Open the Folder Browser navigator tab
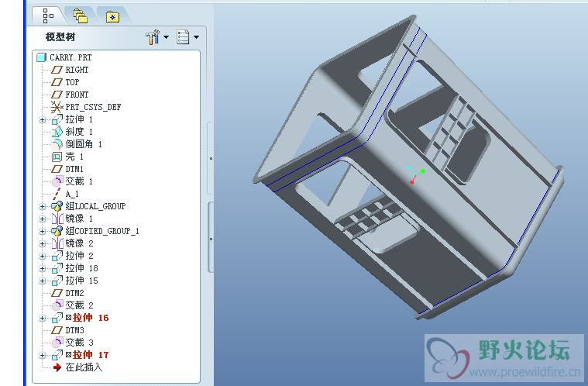 pos(81,16)
